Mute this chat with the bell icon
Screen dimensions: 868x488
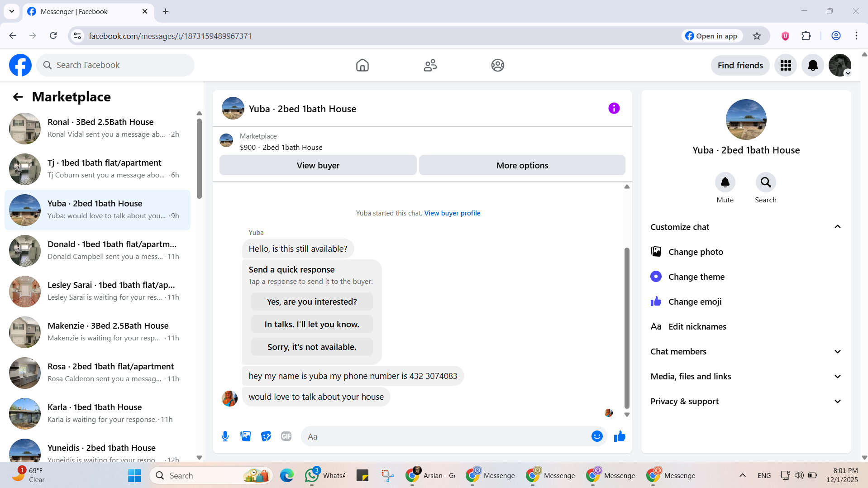725,182
